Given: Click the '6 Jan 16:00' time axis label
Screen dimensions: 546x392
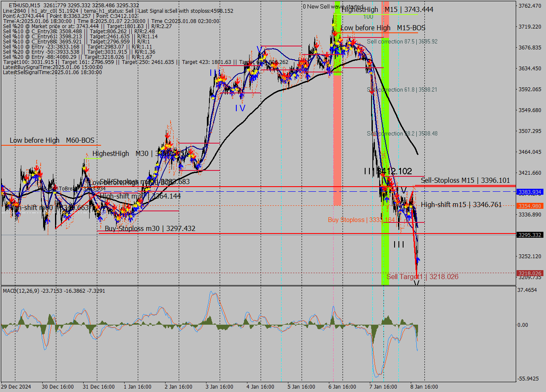Looking at the screenshot, I should pos(342,387).
